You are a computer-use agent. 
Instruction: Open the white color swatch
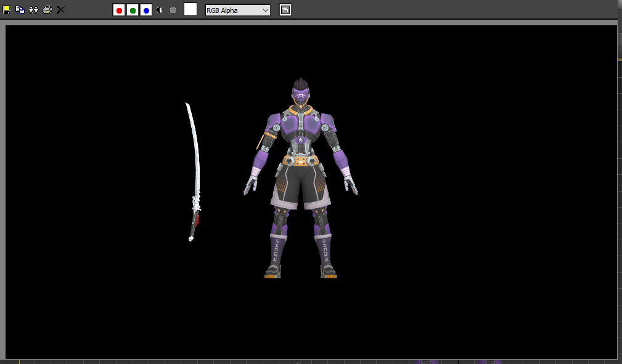coord(190,9)
